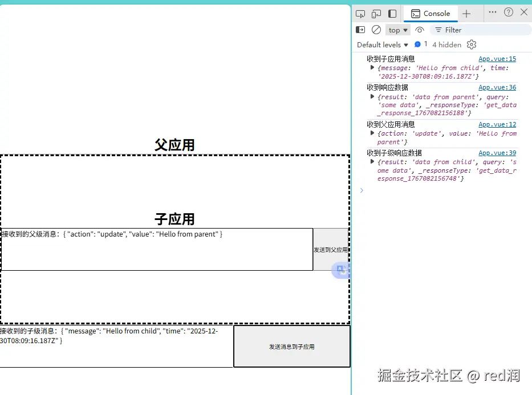This screenshot has height=395, width=532.
Task: Click the DevTools help question mark icon
Action: [509, 13]
